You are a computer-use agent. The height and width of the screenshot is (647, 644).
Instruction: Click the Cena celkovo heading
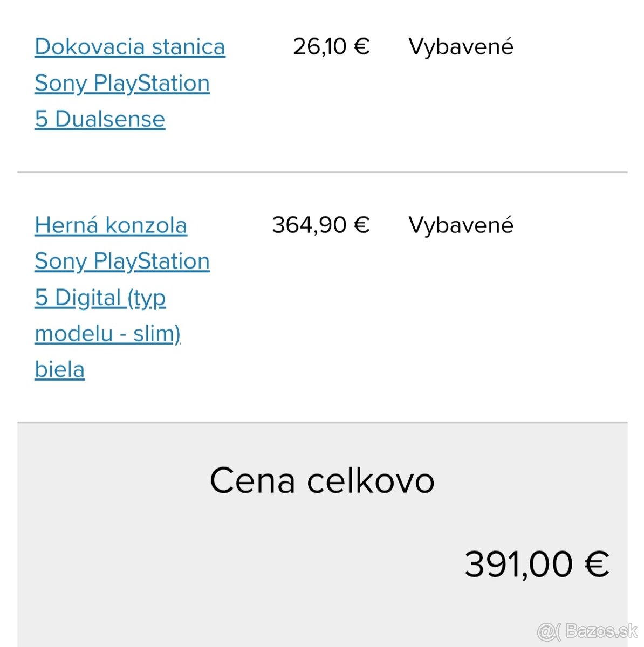click(322, 480)
